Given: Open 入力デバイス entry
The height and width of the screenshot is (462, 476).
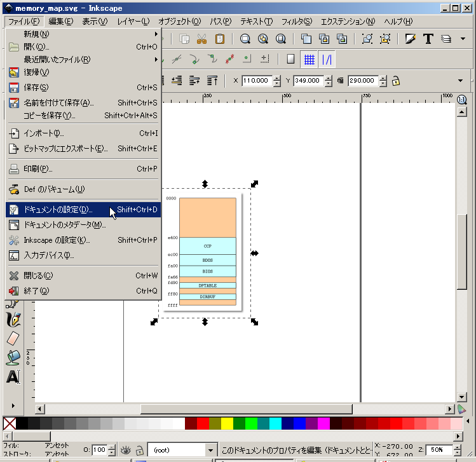Looking at the screenshot, I should pyautogui.click(x=83, y=255).
